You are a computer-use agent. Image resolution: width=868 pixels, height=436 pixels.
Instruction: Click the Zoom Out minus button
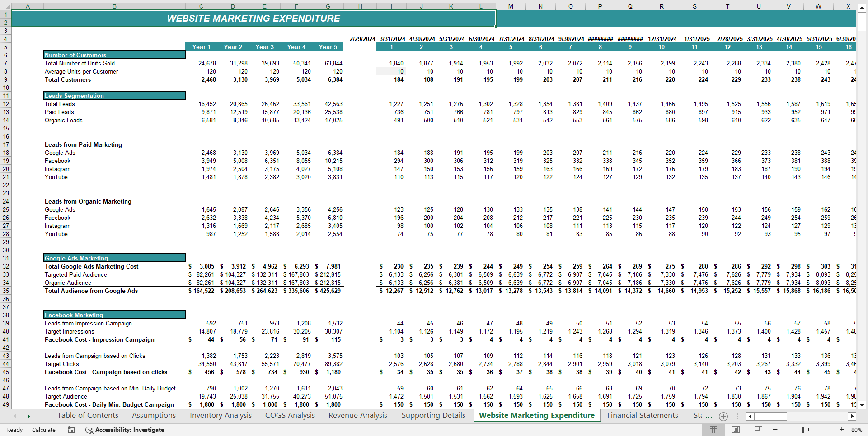(x=774, y=430)
